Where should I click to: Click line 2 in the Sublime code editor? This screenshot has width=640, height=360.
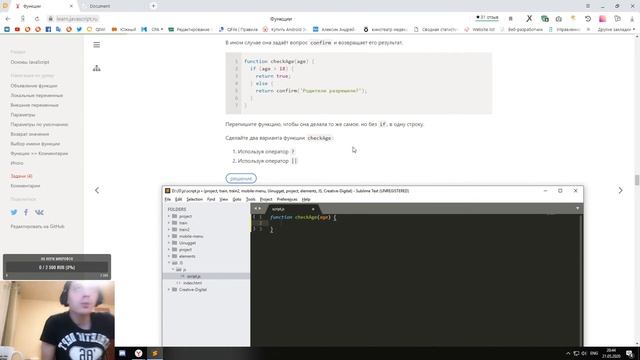416,223
